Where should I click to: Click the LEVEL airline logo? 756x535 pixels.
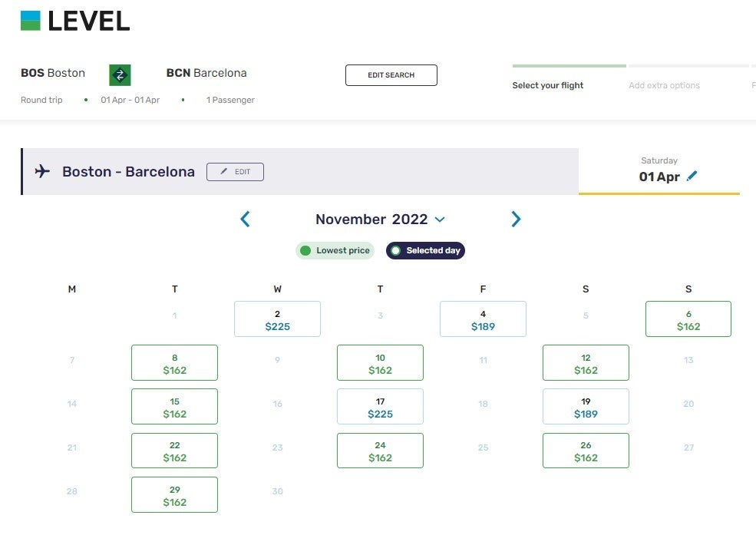tap(75, 21)
